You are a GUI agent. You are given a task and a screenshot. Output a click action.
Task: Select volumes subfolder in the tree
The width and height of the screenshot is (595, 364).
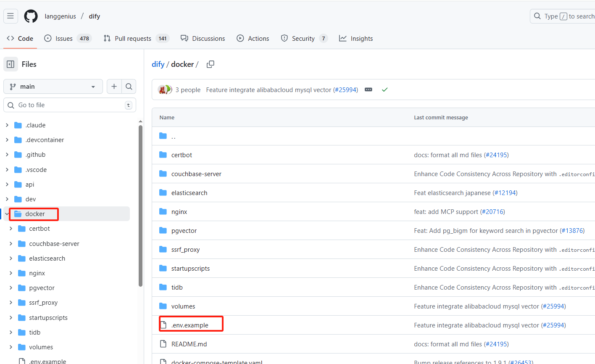pyautogui.click(x=41, y=347)
